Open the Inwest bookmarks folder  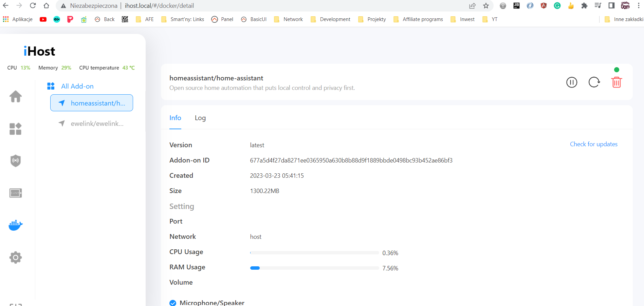coord(462,19)
